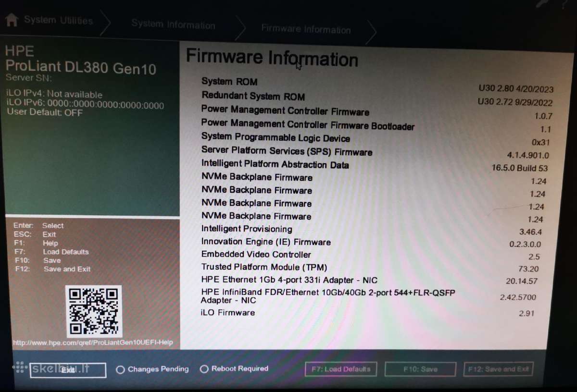Click the F12: Save and Exit button
577x392 pixels.
point(499,369)
